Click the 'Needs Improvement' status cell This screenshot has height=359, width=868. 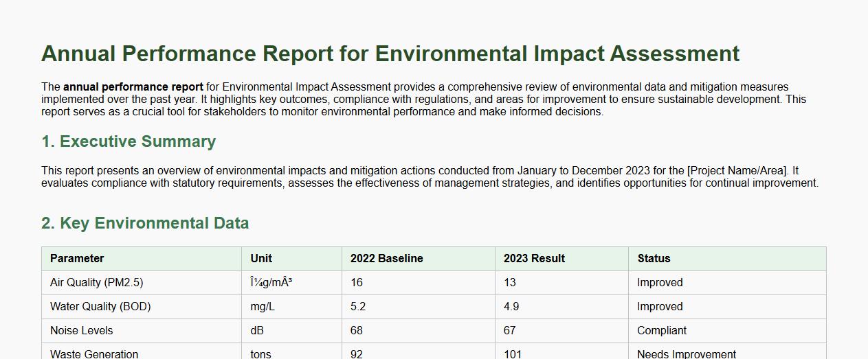tap(728, 351)
